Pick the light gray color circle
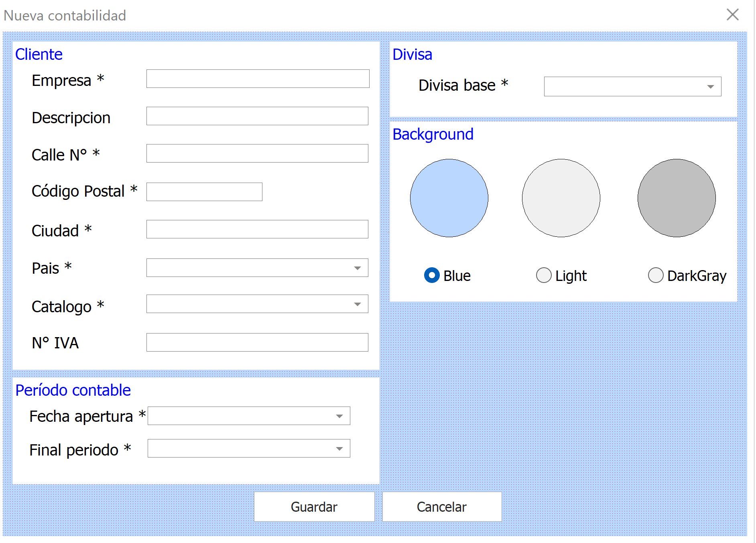This screenshot has height=543, width=756. click(561, 198)
